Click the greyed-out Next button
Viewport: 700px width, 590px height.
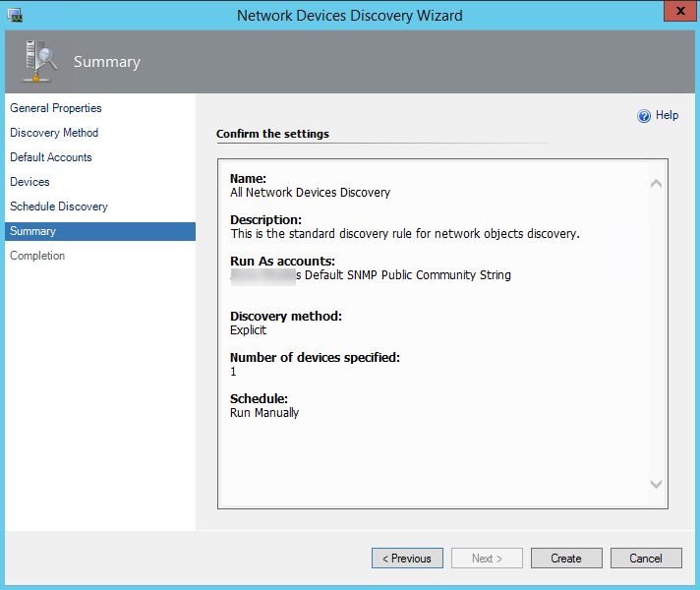point(487,559)
